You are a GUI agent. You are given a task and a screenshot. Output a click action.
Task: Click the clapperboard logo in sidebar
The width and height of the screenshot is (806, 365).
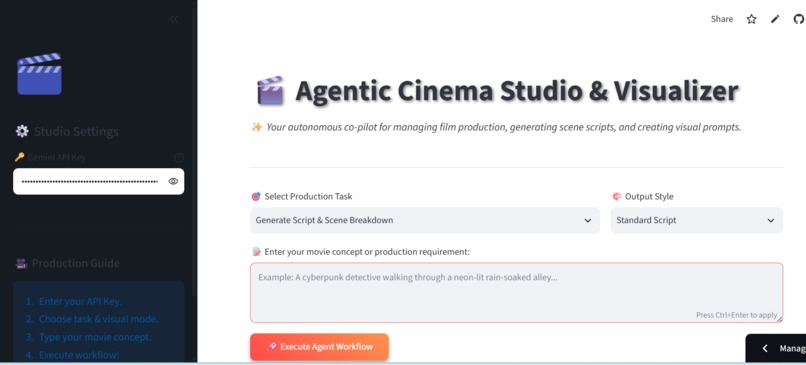click(40, 74)
